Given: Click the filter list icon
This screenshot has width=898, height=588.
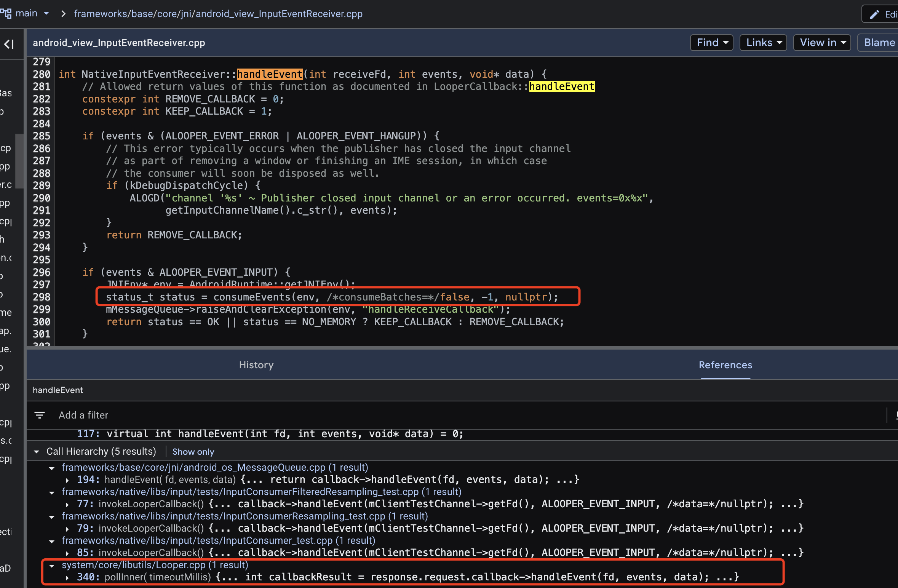Looking at the screenshot, I should click(x=40, y=415).
